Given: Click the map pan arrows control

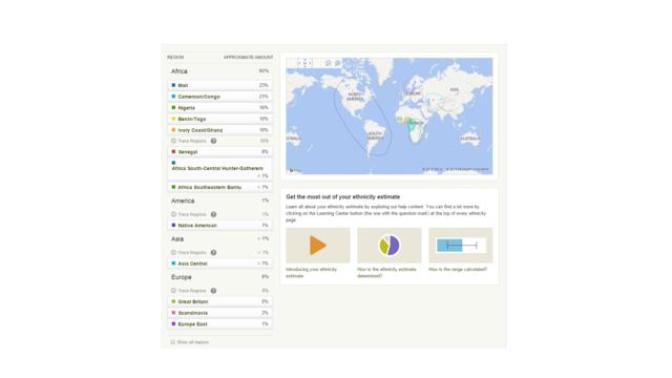Looking at the screenshot, I should (305, 63).
